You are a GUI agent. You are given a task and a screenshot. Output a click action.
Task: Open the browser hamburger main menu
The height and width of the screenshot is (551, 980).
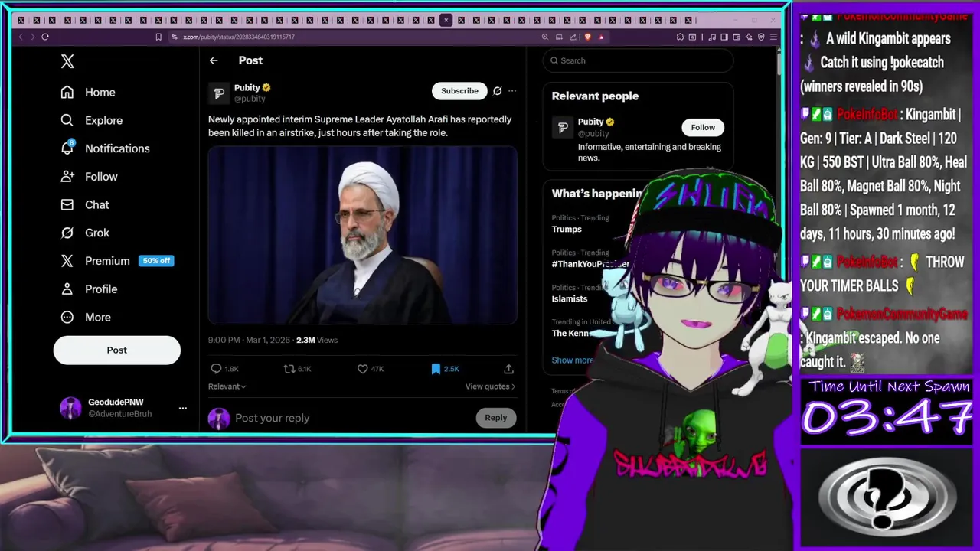[x=774, y=37]
